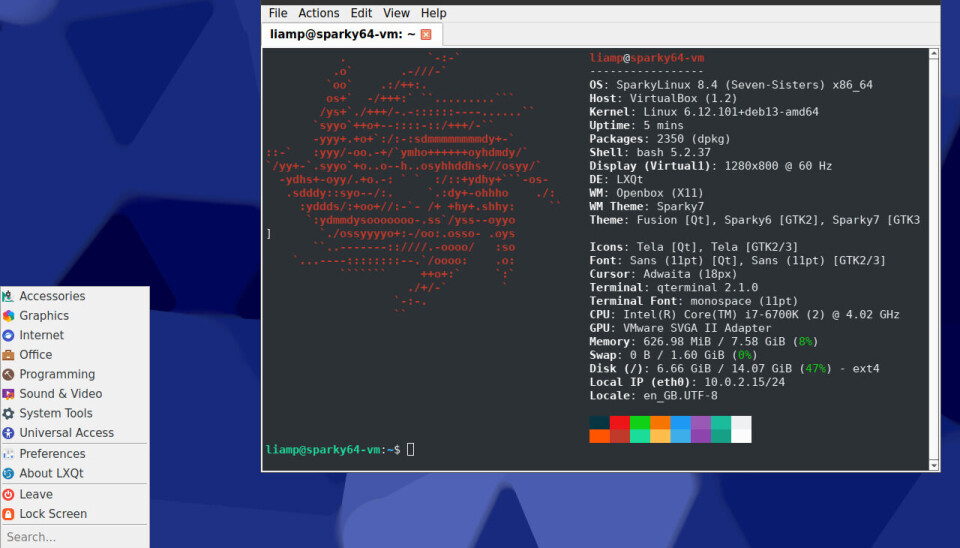Open the Edit menu in QTerminal

point(361,13)
